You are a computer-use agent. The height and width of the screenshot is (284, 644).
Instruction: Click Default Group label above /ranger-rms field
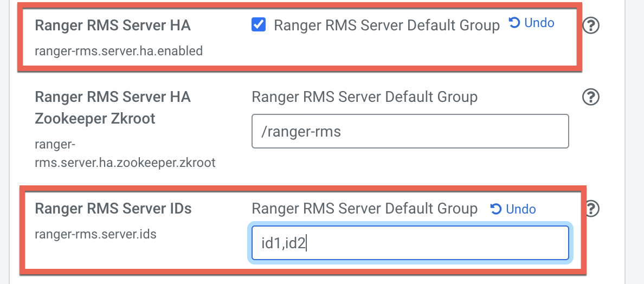point(364,97)
